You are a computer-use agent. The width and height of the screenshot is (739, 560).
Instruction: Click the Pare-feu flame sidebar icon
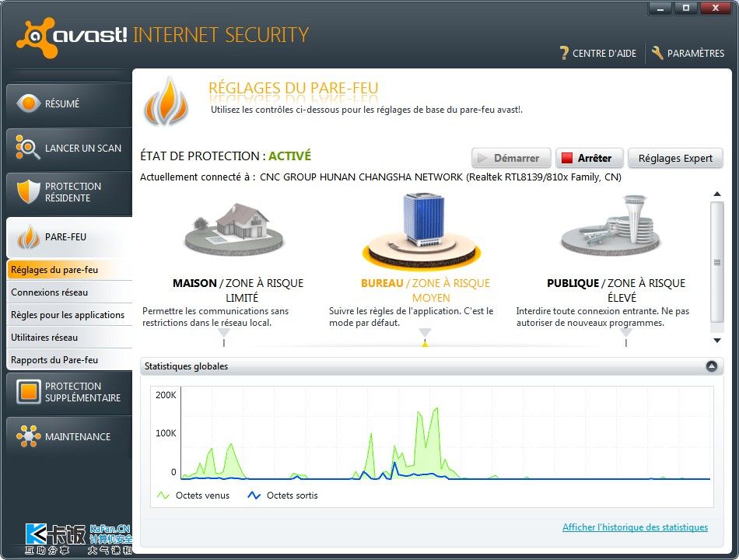click(x=28, y=236)
